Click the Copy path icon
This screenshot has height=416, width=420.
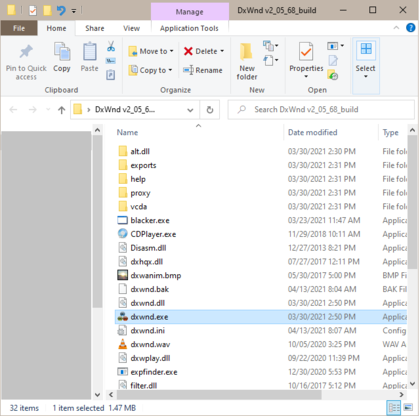click(x=111, y=61)
